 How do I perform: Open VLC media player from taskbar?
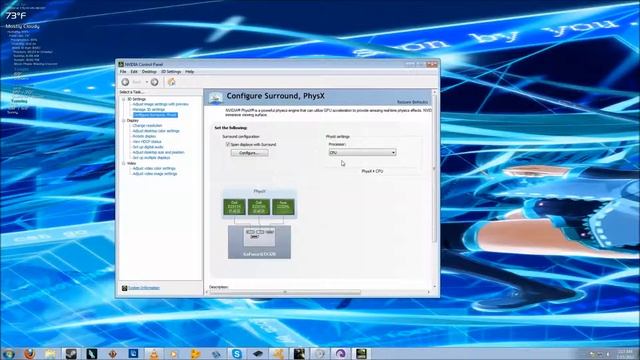pyautogui.click(x=154, y=354)
